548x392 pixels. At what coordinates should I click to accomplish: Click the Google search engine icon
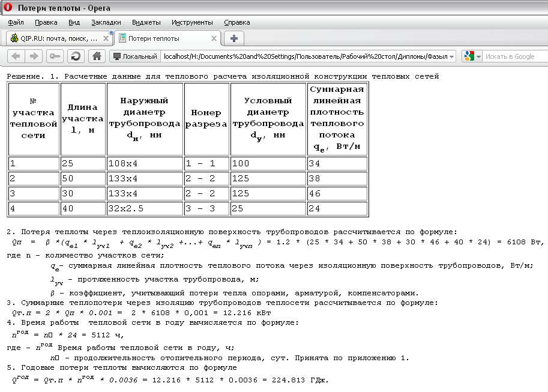(x=469, y=56)
